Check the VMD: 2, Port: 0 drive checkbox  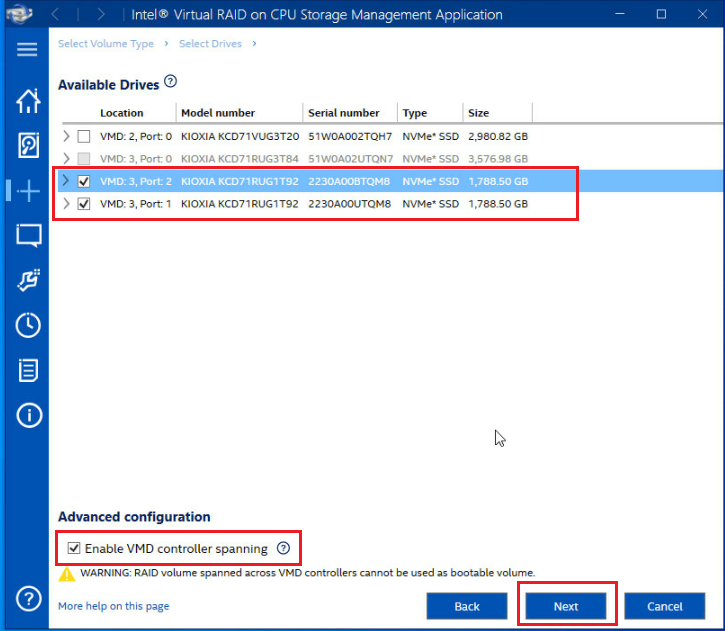coord(84,136)
